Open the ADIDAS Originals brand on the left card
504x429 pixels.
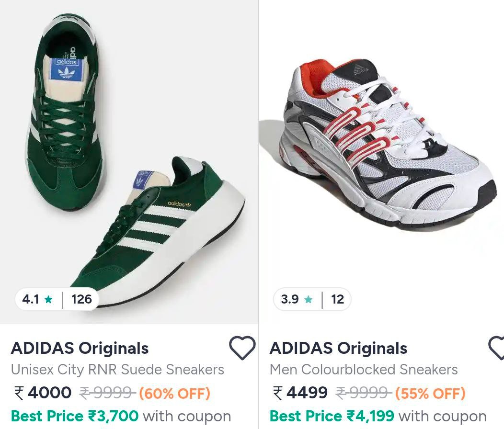pos(80,348)
